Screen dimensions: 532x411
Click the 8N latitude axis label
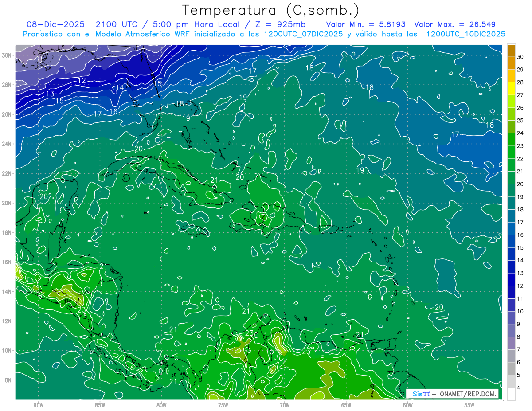point(8,380)
